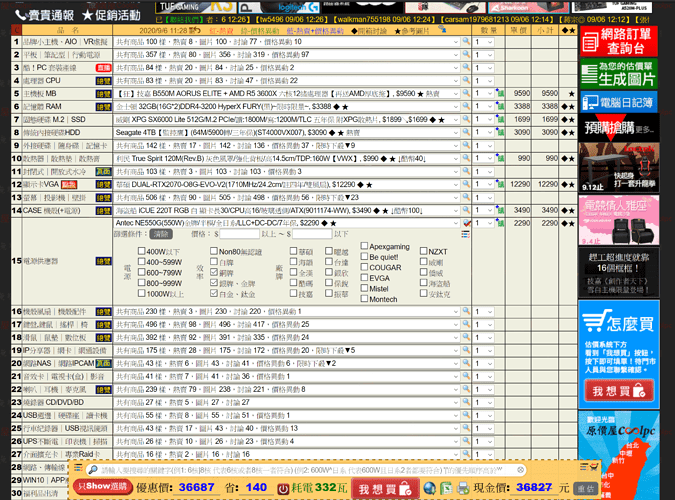Check the 400W以下 power checkbox
The image size is (675, 500).
141,251
